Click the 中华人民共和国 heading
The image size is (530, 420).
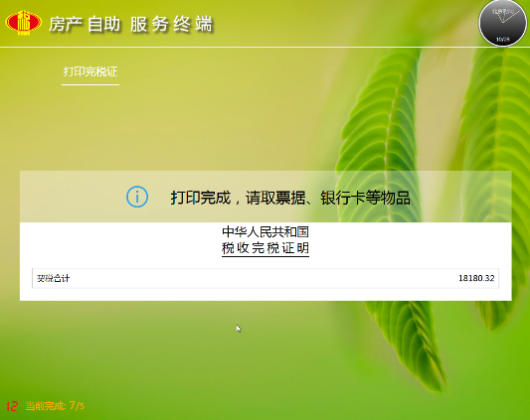click(265, 232)
